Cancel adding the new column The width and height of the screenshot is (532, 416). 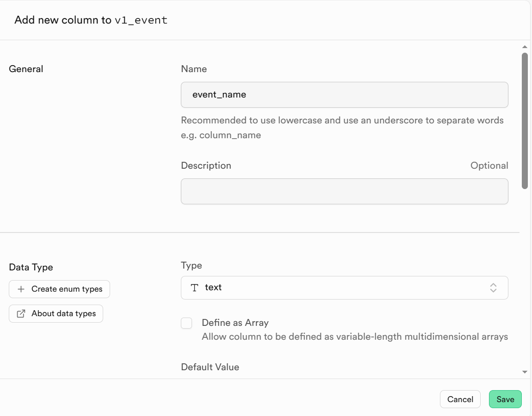(x=460, y=399)
